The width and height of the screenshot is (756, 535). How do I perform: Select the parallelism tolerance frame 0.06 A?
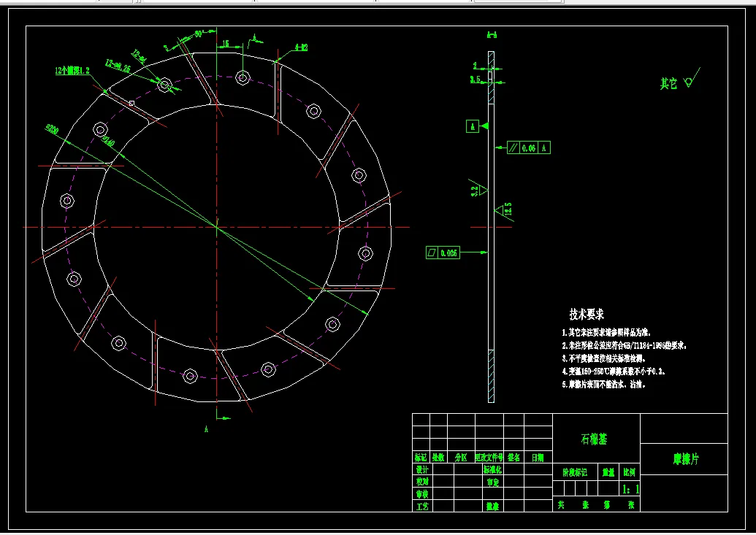(528, 148)
